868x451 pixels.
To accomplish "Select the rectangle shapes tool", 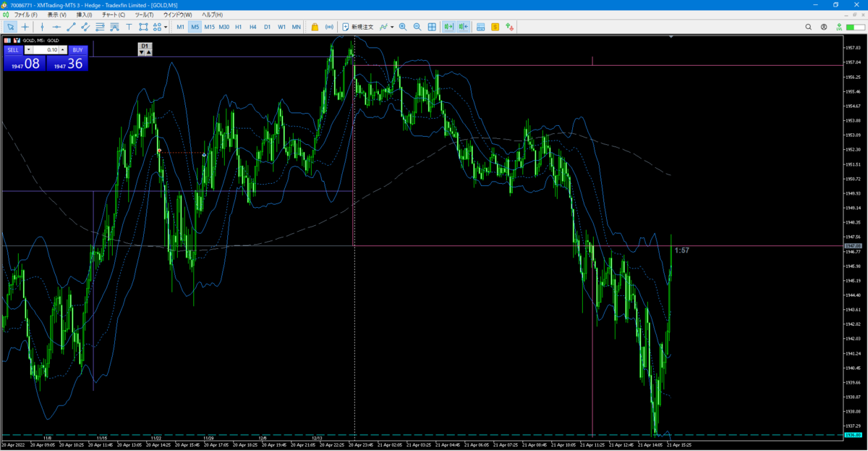I will coord(143,27).
